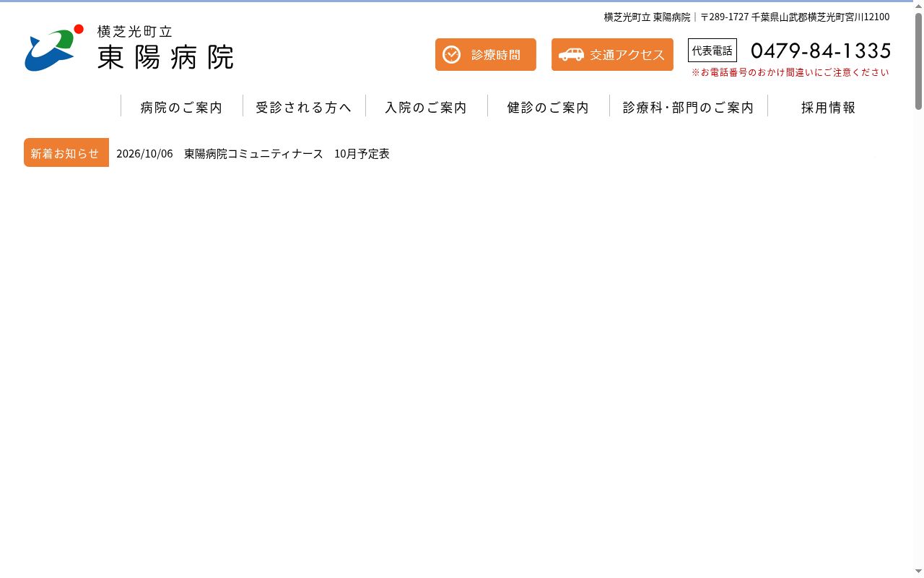Screen dimensions: 924x578
Task: Click the news date 2026/10/06
Action: click(144, 154)
